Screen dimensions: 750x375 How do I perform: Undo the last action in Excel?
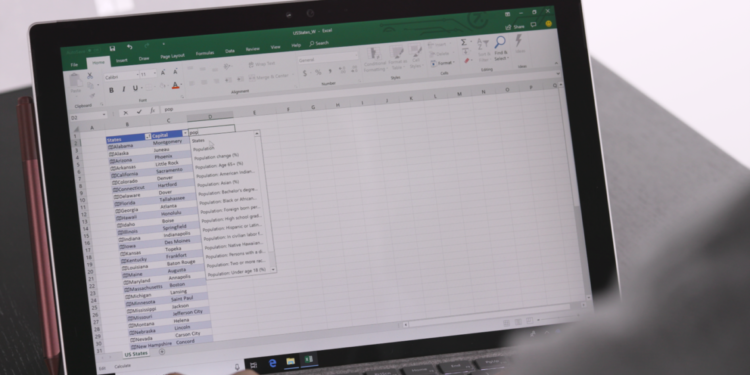(x=130, y=47)
